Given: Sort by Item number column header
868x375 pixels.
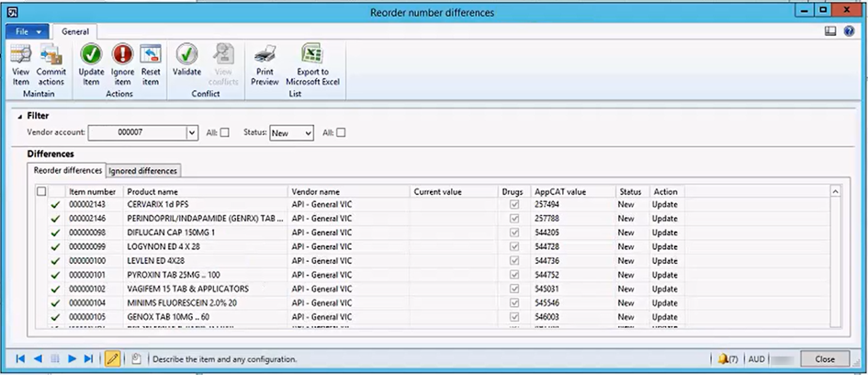Looking at the screenshot, I should click(93, 192).
